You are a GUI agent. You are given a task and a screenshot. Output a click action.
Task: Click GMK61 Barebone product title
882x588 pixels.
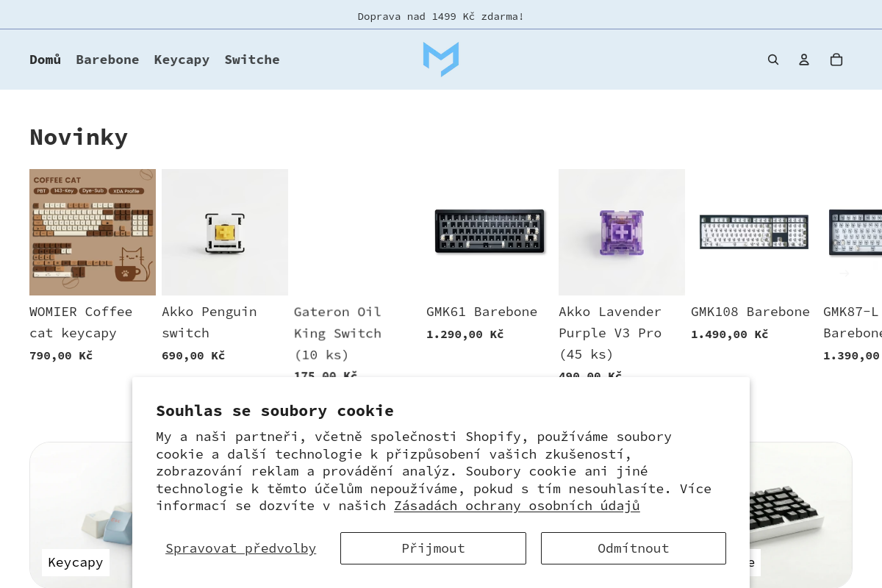(482, 312)
